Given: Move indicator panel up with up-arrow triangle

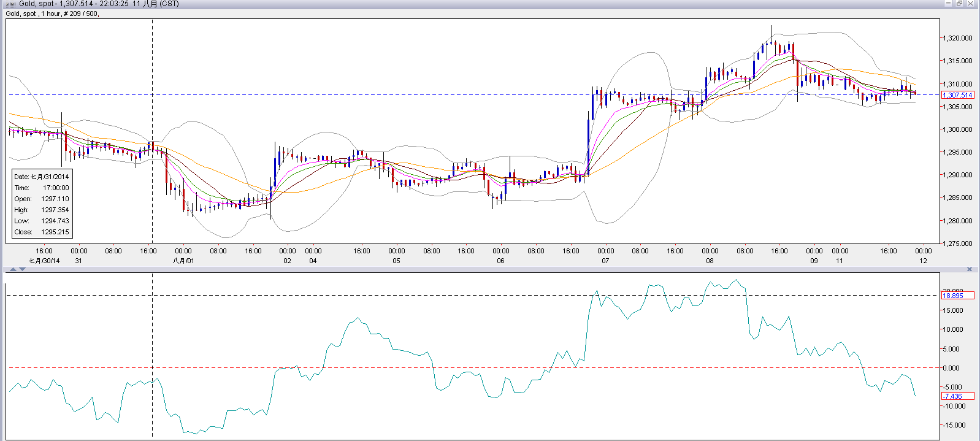Looking at the screenshot, I should 14,269.
